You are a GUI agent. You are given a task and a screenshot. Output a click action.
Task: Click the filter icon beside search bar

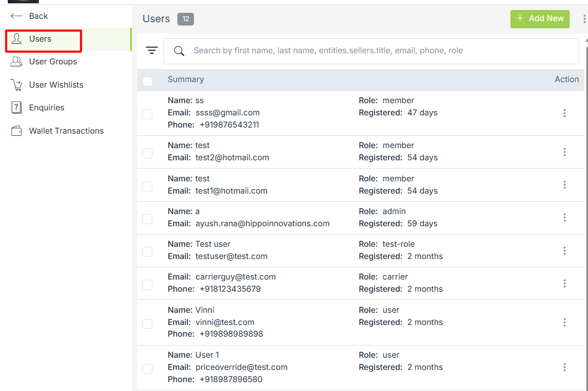click(152, 50)
